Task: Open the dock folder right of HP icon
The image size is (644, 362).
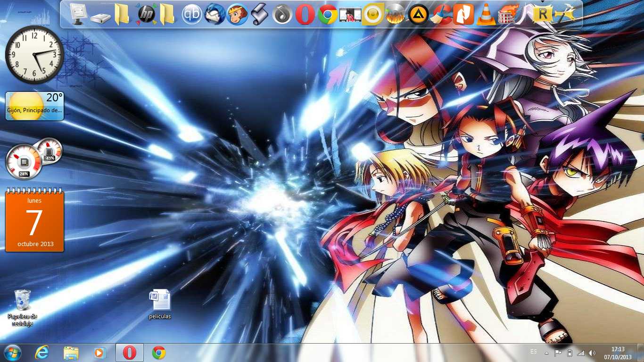Action: 167,14
